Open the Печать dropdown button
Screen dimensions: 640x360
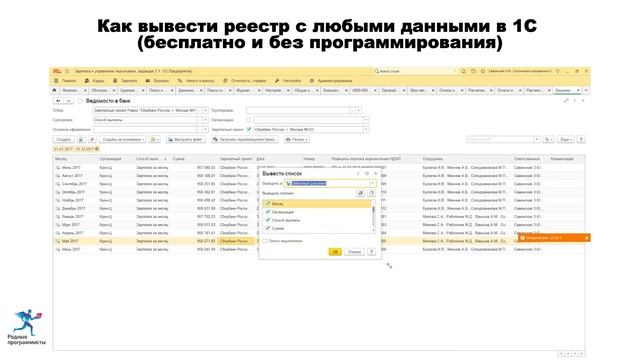click(x=297, y=140)
